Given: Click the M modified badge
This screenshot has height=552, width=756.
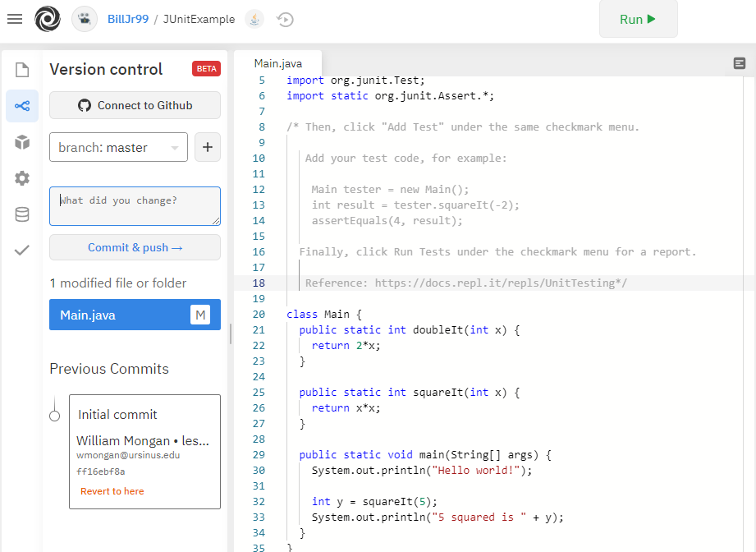Looking at the screenshot, I should [200, 315].
